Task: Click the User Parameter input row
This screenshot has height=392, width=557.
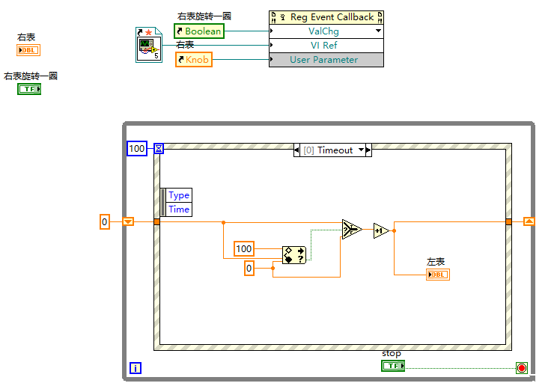Action: tap(326, 60)
